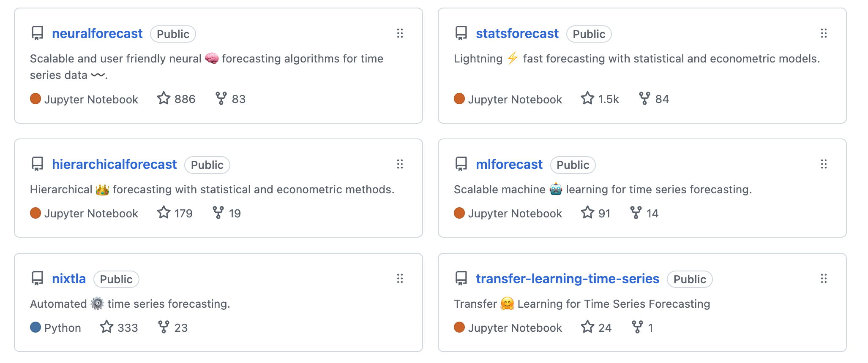Open the nixtla repository link

click(x=69, y=279)
